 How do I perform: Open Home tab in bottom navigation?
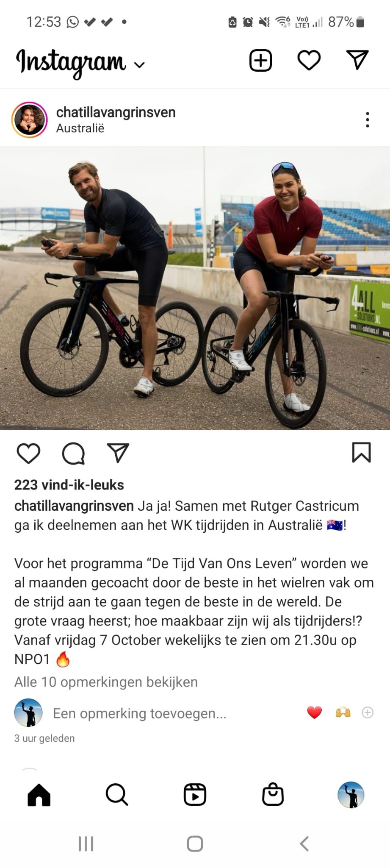(39, 795)
